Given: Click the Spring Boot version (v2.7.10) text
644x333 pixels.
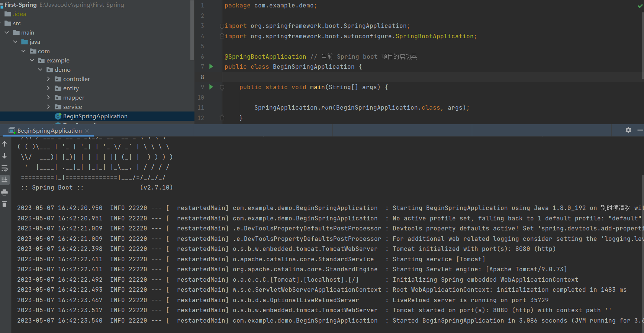Looking at the screenshot, I should 157,188.
